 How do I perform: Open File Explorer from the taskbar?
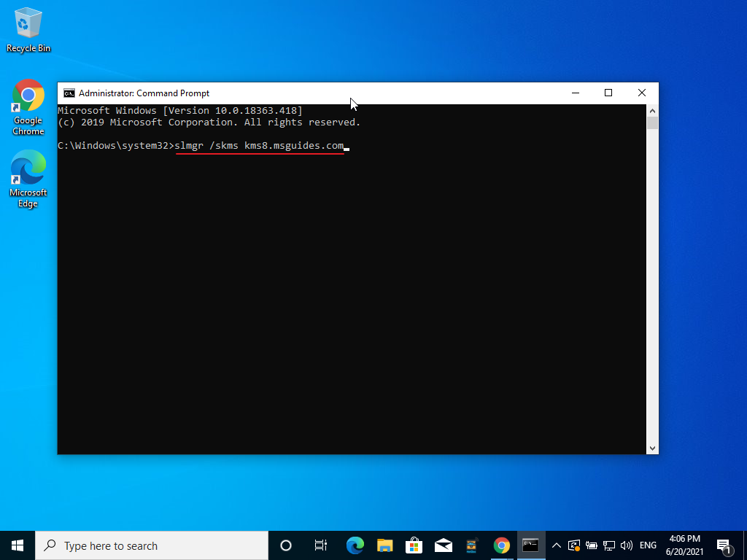(384, 545)
